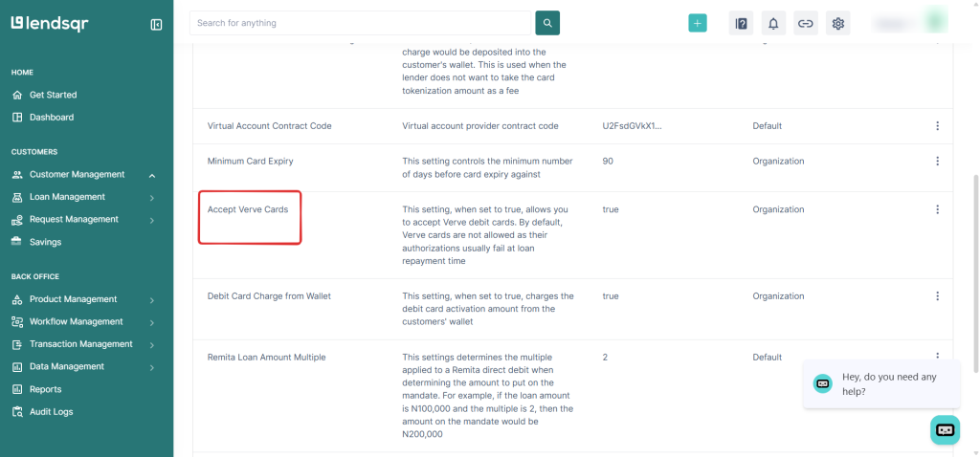
Task: Open kebab menu for Accept Verve Cards row
Action: coord(937,209)
